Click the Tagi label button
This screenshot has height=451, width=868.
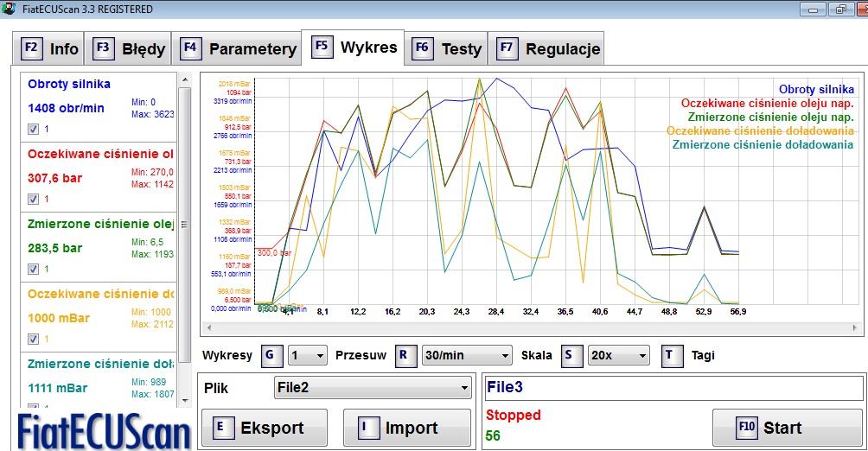[x=703, y=355]
